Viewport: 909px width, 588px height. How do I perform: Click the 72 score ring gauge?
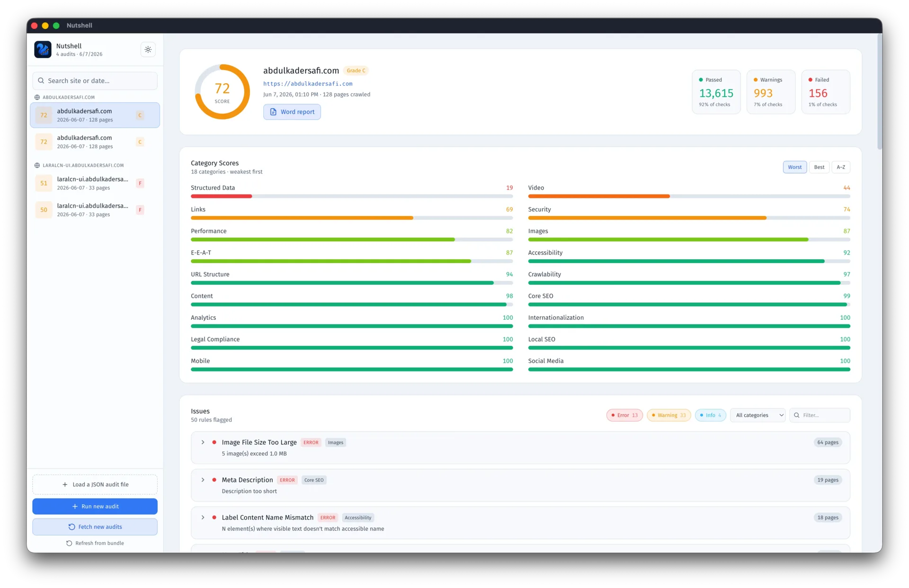click(x=222, y=92)
